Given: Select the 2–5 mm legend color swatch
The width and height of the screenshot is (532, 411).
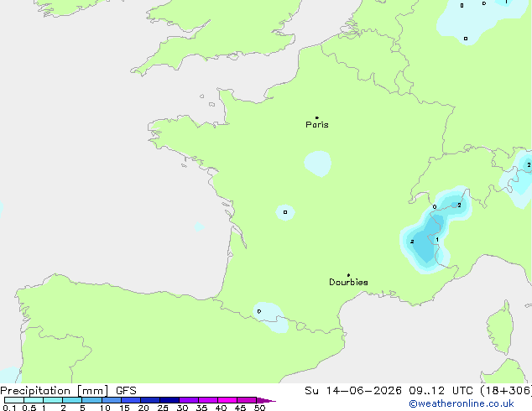Looking at the screenshot, I should click(72, 400).
